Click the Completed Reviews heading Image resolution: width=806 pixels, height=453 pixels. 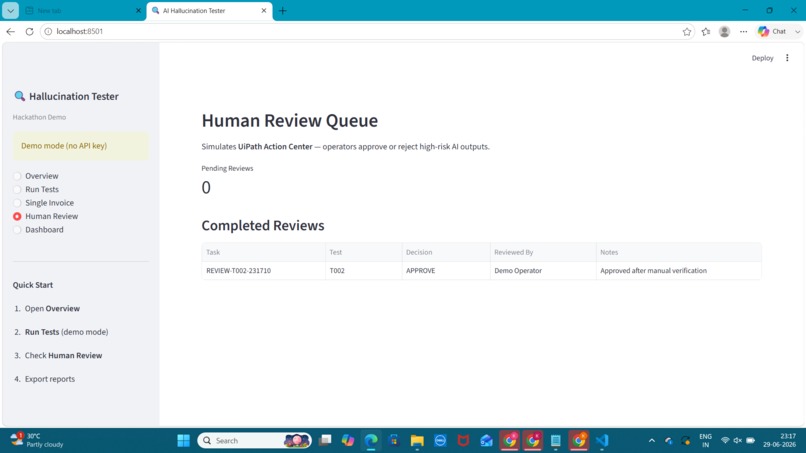[263, 226]
